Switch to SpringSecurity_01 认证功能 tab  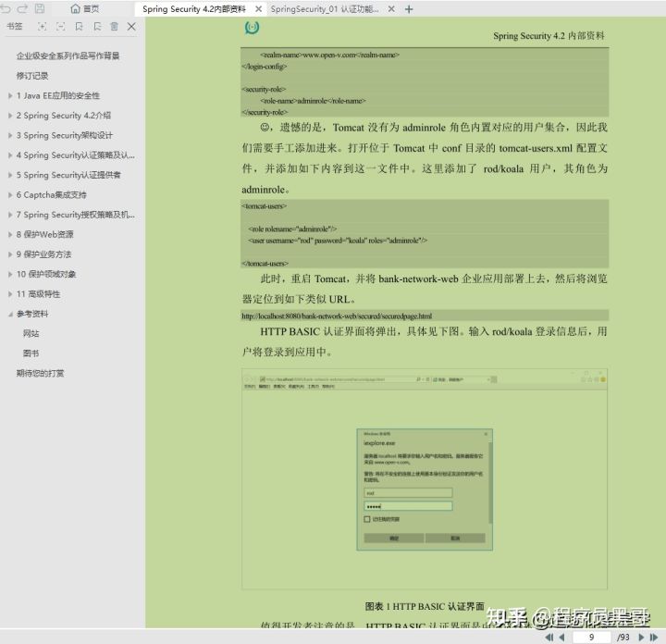pyautogui.click(x=325, y=9)
